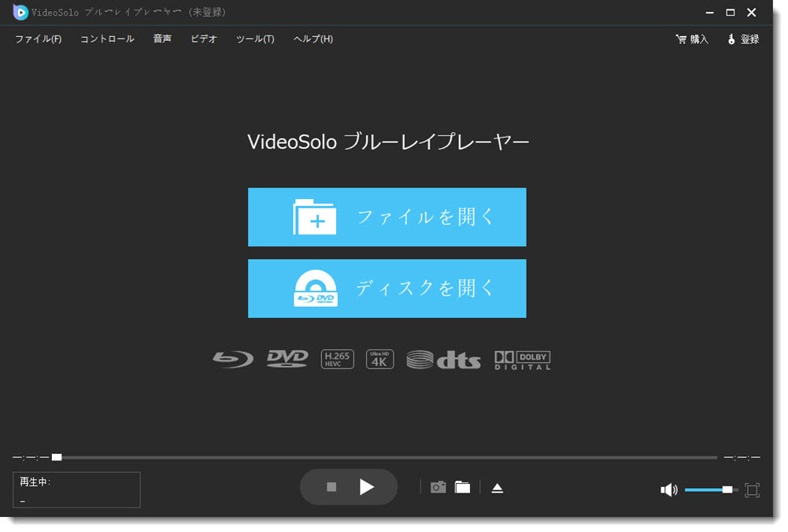Stop playback with the stop button
788x532 pixels.
click(331, 487)
